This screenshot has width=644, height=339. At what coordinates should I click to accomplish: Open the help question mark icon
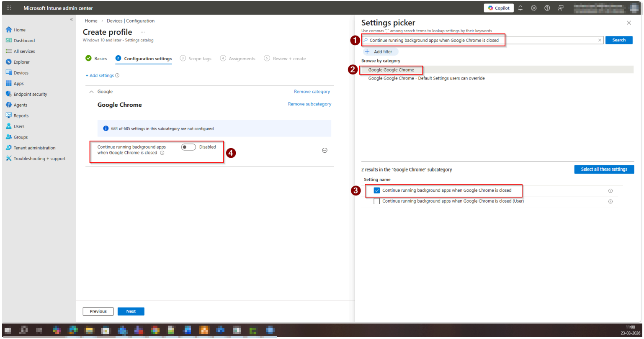[x=547, y=8]
